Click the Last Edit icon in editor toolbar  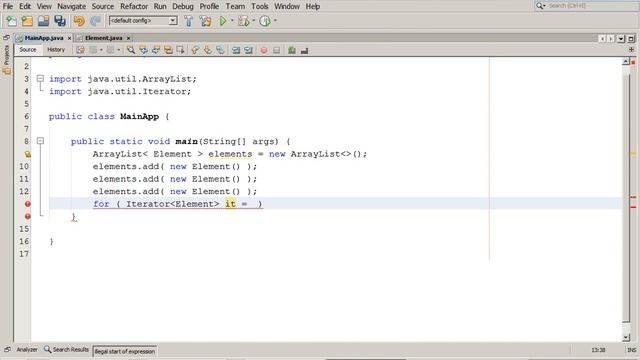pos(80,50)
